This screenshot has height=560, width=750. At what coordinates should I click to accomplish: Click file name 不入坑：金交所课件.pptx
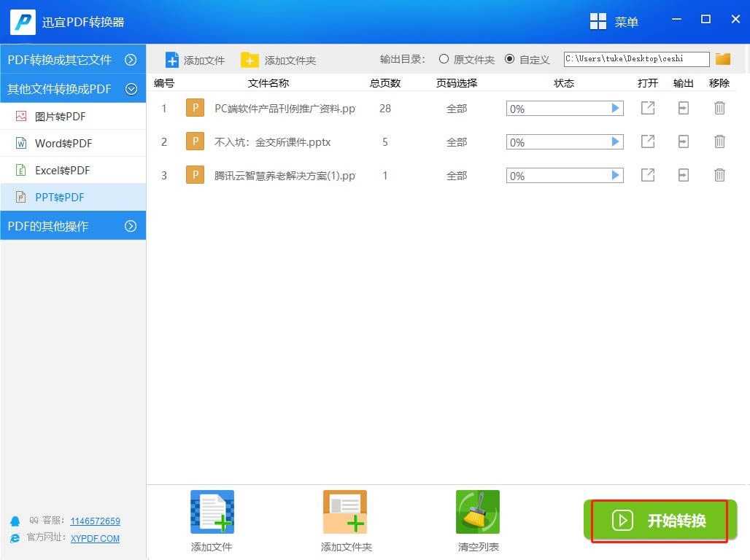[273, 142]
